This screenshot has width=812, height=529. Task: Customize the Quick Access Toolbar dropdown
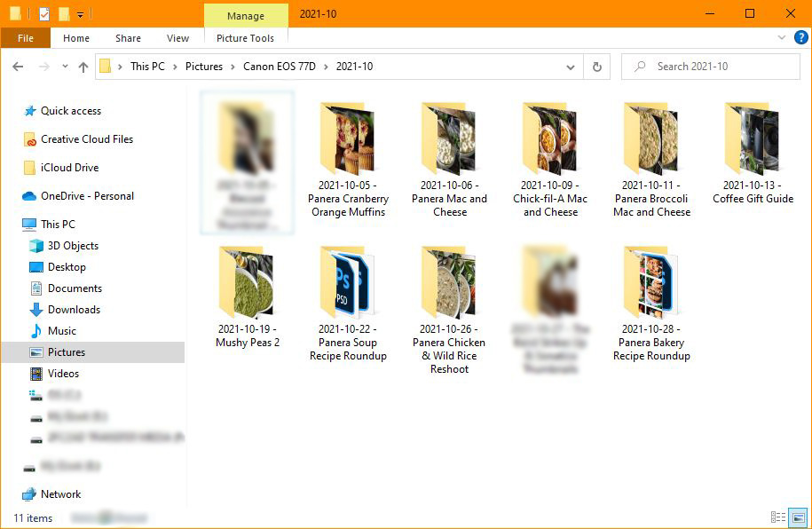(80, 13)
